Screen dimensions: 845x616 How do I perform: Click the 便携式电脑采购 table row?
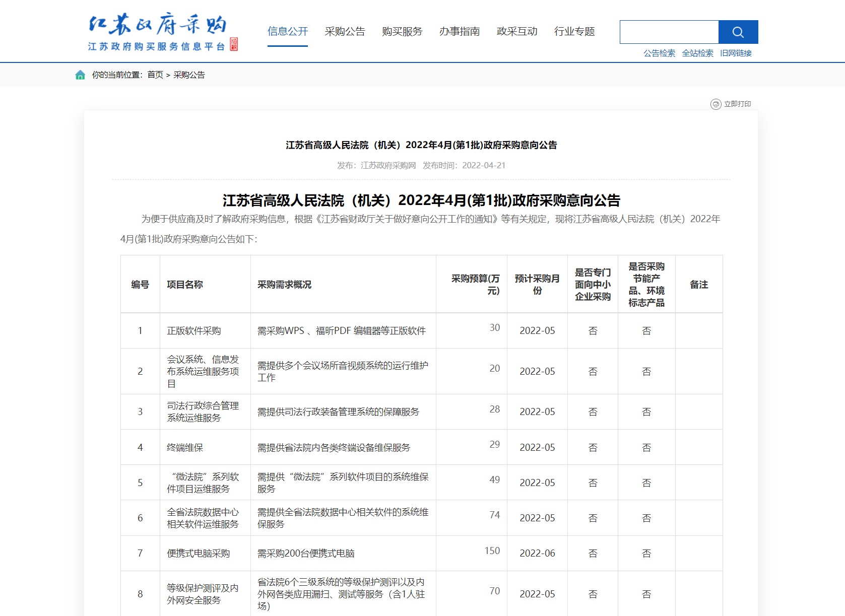tap(198, 554)
